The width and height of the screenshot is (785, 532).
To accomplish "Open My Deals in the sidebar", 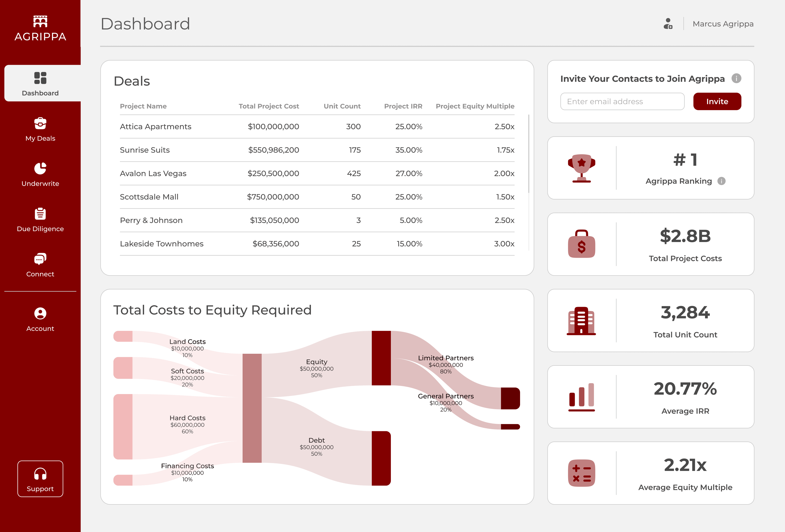I will tap(40, 129).
